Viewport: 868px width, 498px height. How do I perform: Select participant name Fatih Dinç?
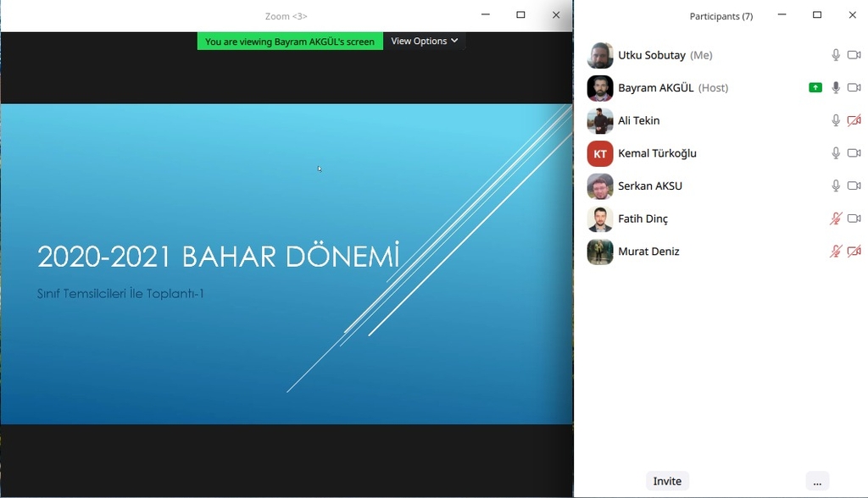643,219
